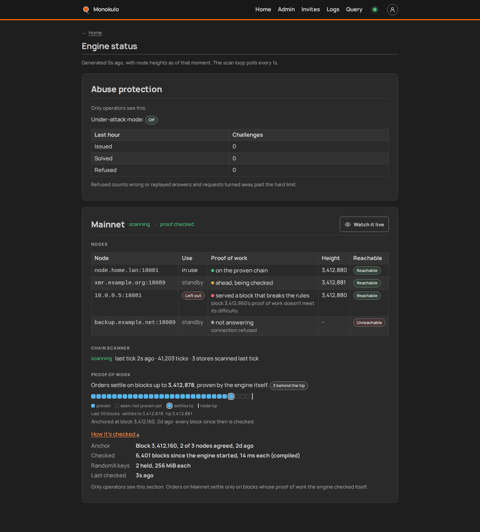Click 'Refused' row in challenges table
This screenshot has height=532, width=480.
coord(240,170)
